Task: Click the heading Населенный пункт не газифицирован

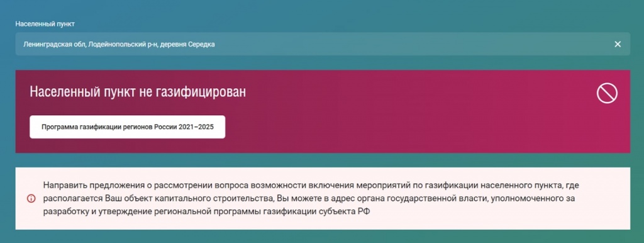Action: [138, 92]
